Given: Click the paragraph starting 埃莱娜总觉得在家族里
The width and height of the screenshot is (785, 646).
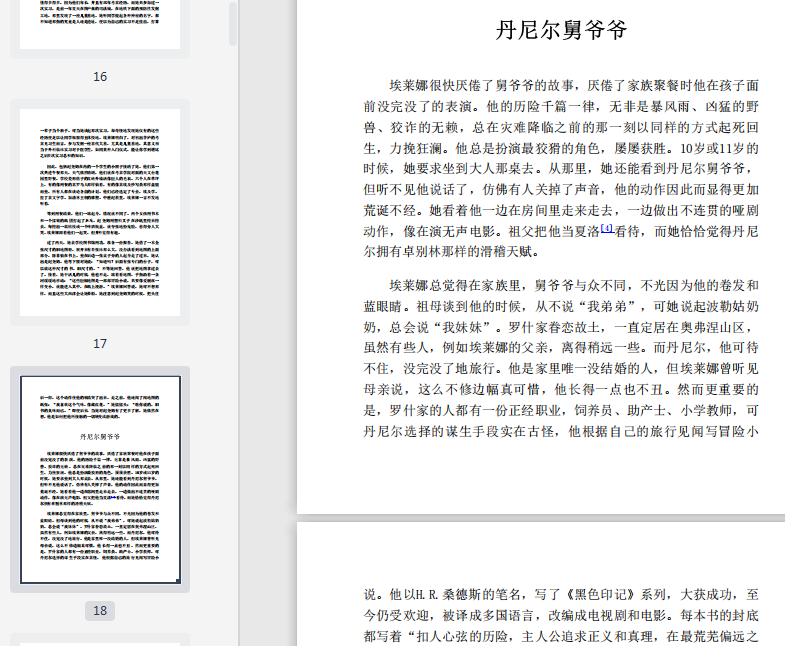Looking at the screenshot, I should click(561, 358).
